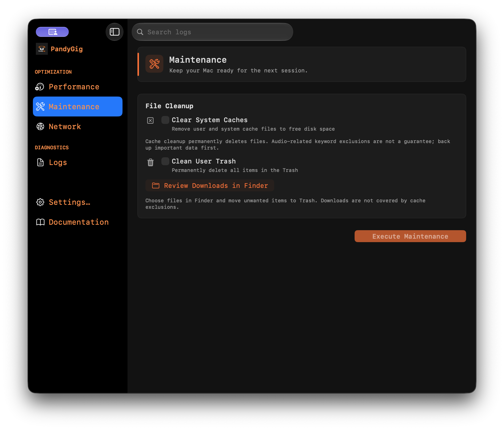Open Settings… from the sidebar
This screenshot has width=504, height=430.
pos(77,202)
